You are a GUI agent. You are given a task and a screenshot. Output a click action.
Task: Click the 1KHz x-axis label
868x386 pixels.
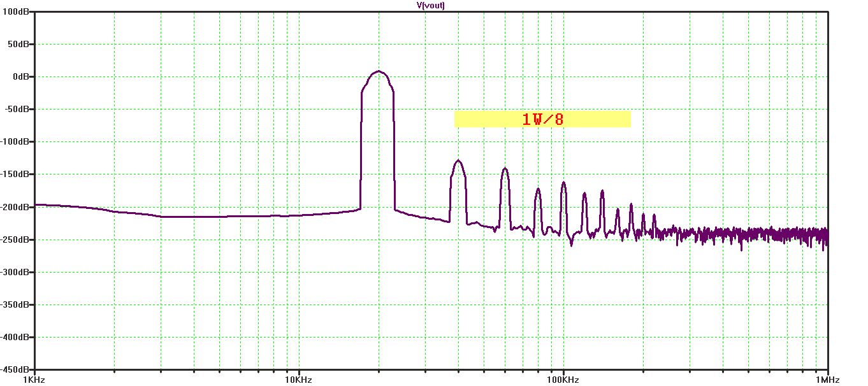[34, 380]
